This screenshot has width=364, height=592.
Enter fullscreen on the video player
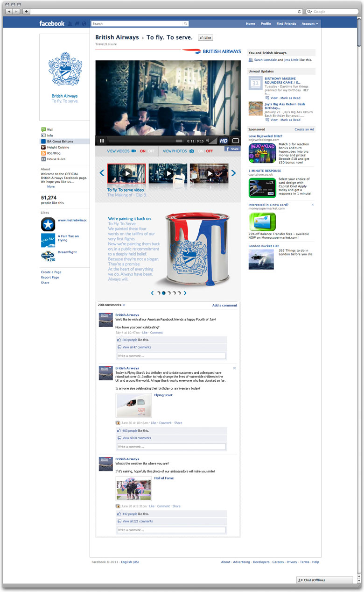(236, 141)
